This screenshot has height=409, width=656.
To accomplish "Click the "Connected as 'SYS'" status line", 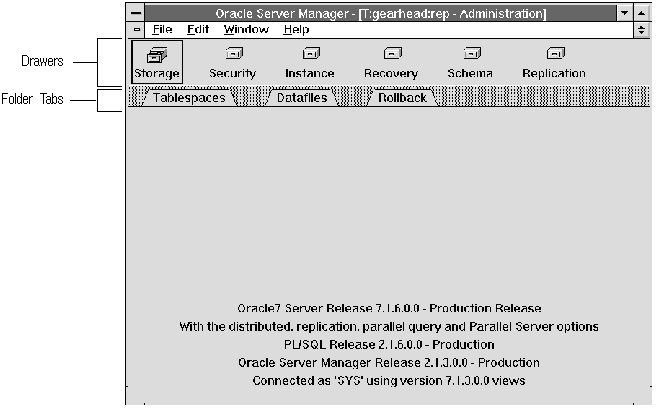I will click(x=389, y=381).
